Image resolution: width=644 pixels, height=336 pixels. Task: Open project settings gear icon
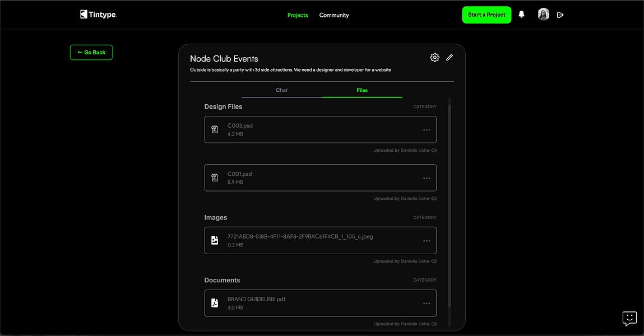tap(434, 58)
